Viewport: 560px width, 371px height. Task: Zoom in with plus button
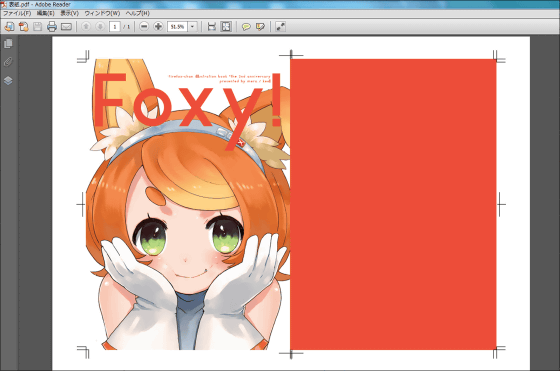tap(158, 26)
